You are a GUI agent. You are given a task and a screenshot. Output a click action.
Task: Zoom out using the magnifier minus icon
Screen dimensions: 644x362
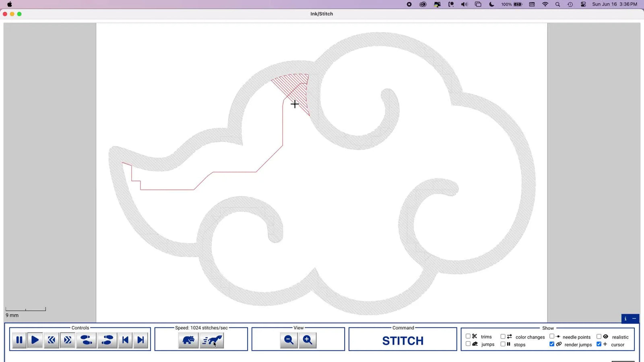tap(289, 340)
